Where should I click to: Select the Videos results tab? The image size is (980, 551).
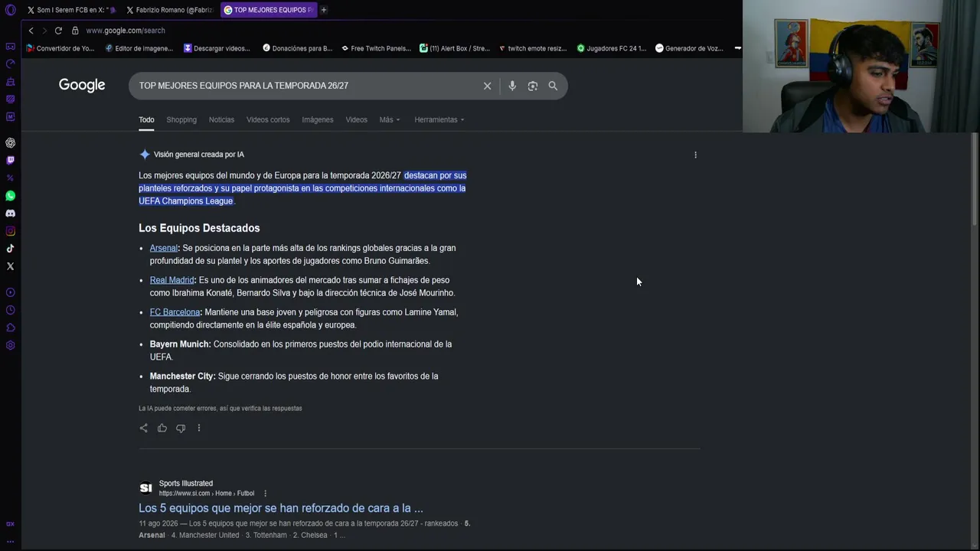tap(356, 119)
